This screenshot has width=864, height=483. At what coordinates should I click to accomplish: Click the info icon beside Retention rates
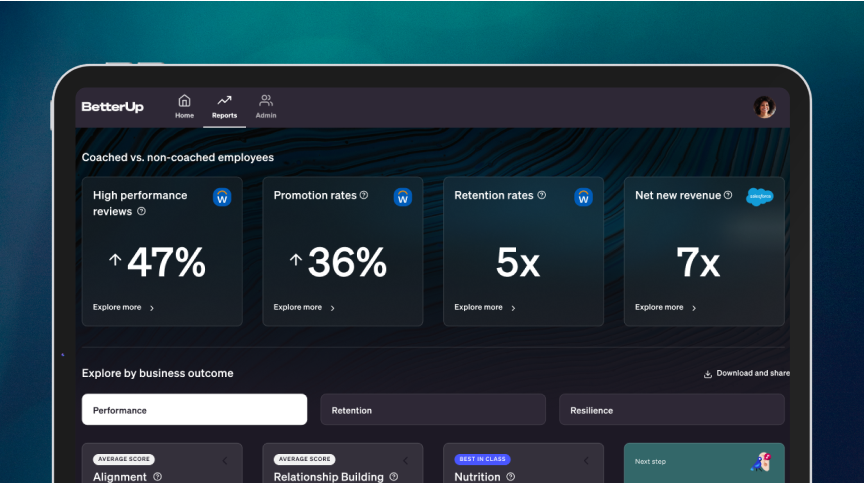point(542,195)
